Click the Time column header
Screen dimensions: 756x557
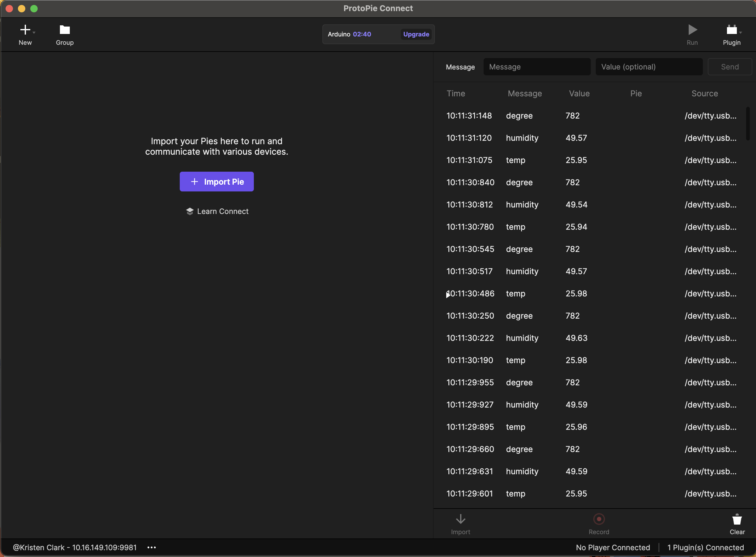pyautogui.click(x=456, y=93)
